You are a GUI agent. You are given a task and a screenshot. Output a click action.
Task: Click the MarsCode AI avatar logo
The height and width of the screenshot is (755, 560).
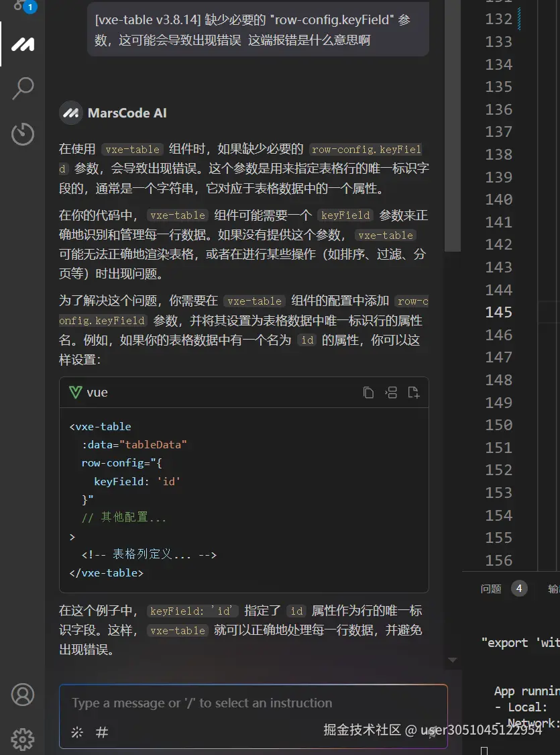[70, 113]
